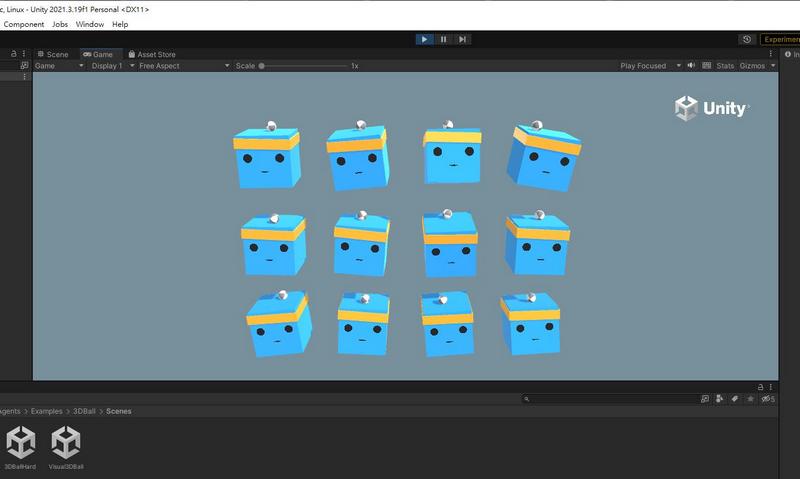Open the Gizmos dropdown arrow

[x=772, y=66]
